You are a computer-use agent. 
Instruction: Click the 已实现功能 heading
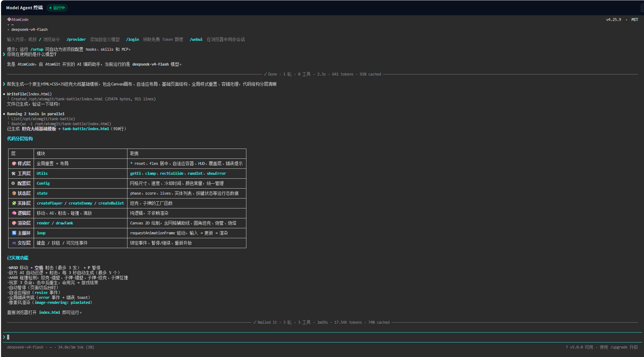coord(18,258)
